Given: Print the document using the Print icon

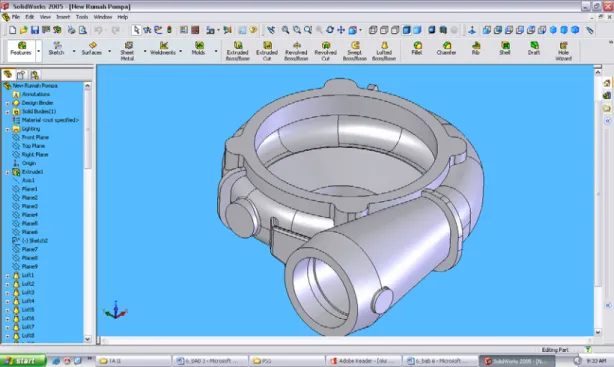Looking at the screenshot, I should pos(71,30).
